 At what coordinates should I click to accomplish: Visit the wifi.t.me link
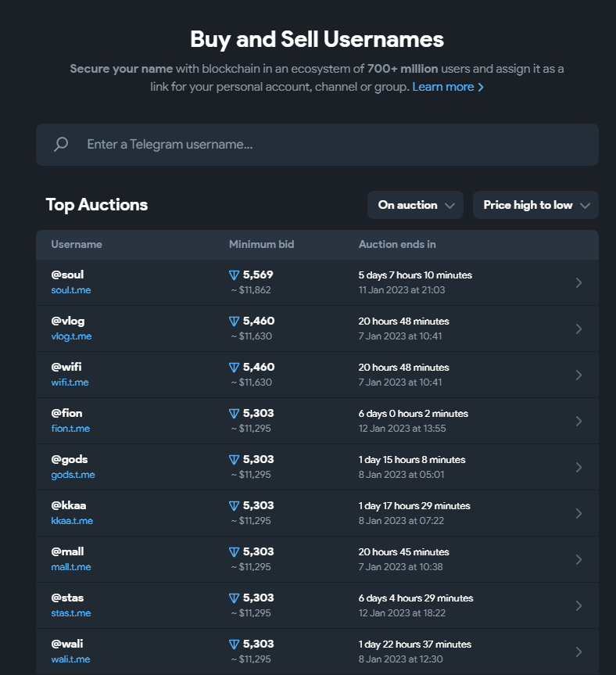click(70, 382)
